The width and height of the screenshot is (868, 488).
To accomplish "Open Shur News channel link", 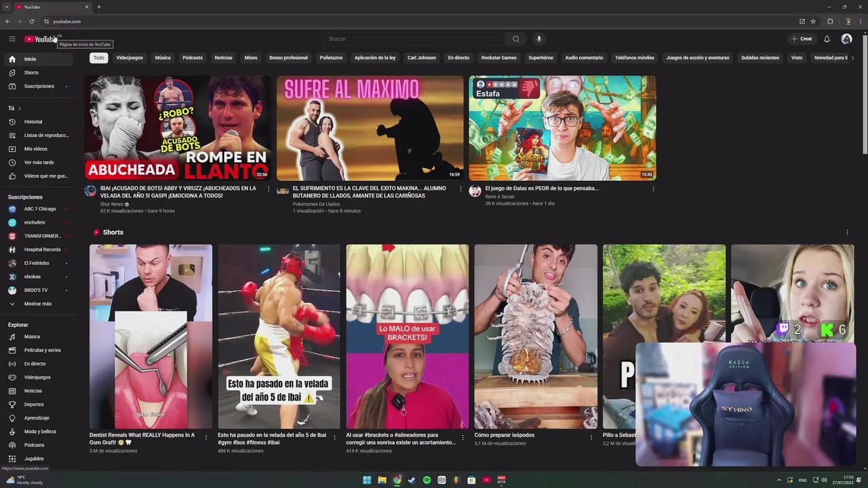I will click(112, 204).
